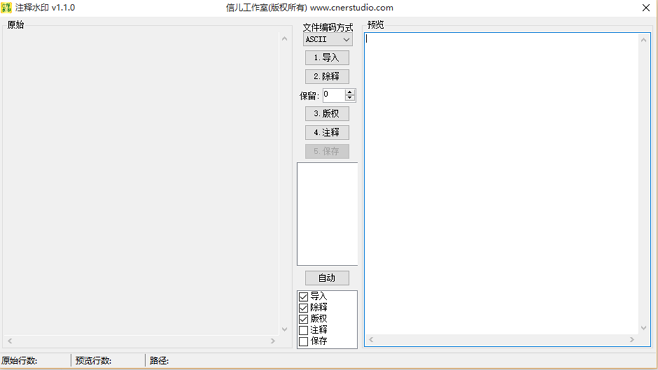Enable the 保存 checkbox
This screenshot has width=658, height=370.
(303, 341)
